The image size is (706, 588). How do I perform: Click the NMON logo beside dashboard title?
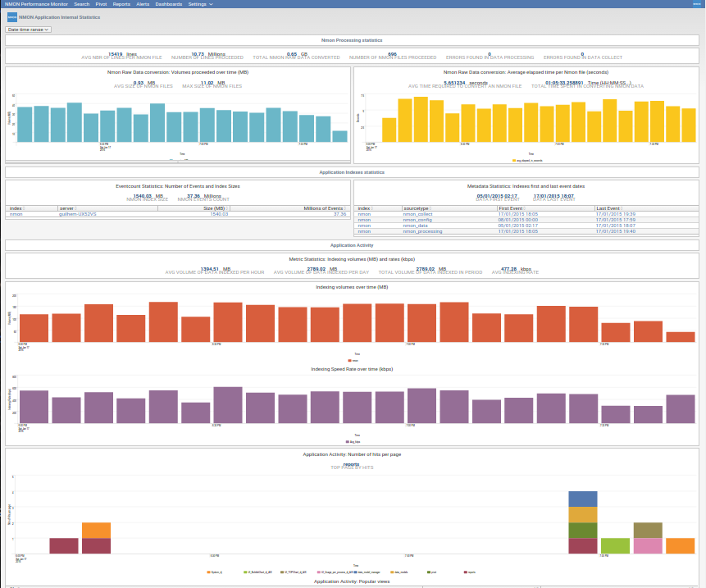12,17
